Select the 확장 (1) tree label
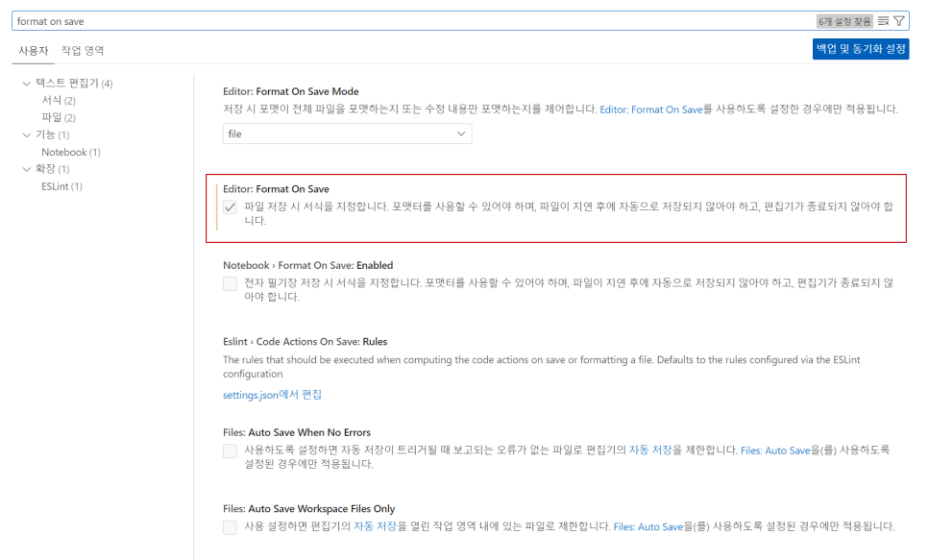The height and width of the screenshot is (560, 928). click(52, 169)
